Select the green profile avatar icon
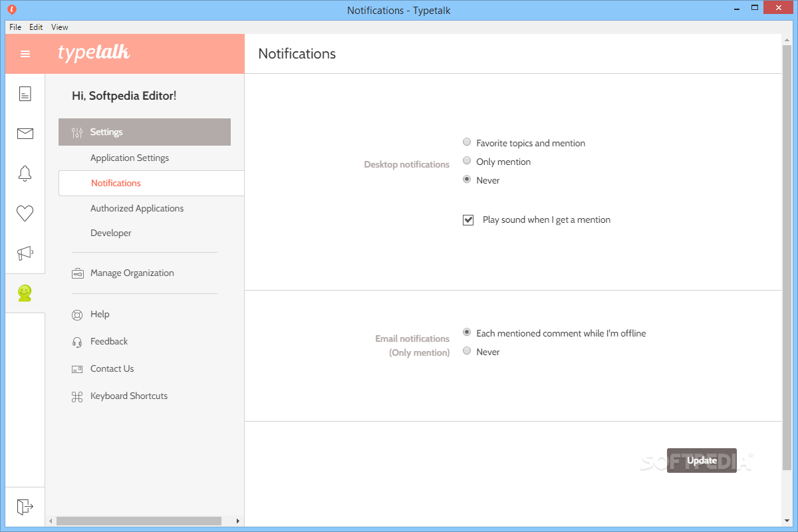 (x=25, y=293)
